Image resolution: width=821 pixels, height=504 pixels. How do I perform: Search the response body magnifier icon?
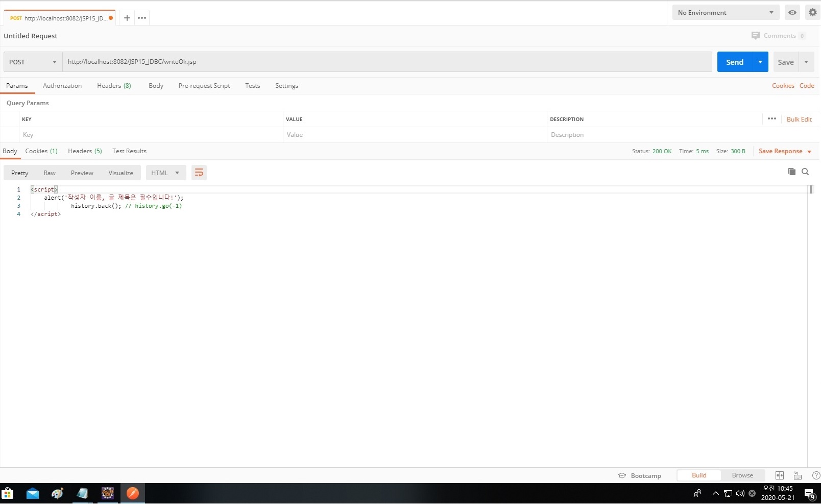coord(805,172)
